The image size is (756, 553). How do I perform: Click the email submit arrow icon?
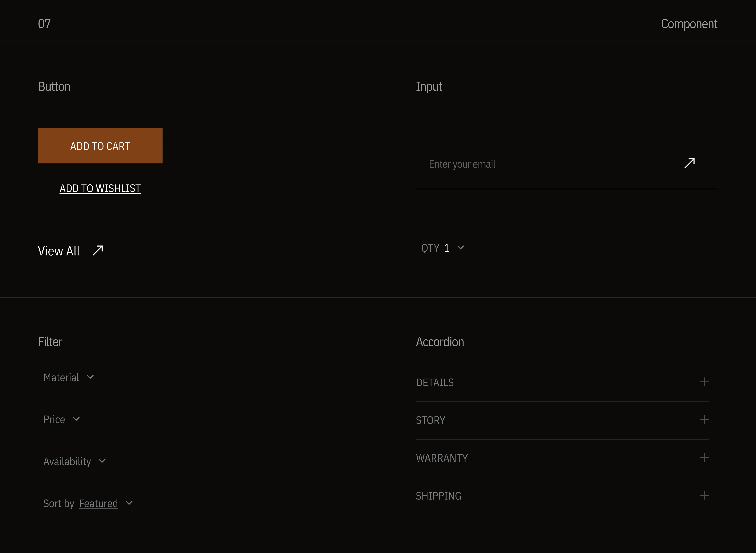[689, 163]
